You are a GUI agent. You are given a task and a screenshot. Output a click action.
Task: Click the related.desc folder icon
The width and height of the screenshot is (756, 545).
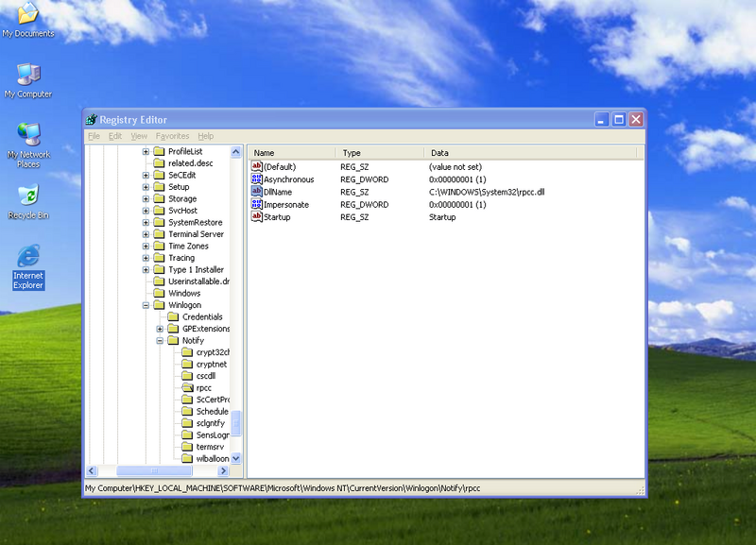pos(159,162)
